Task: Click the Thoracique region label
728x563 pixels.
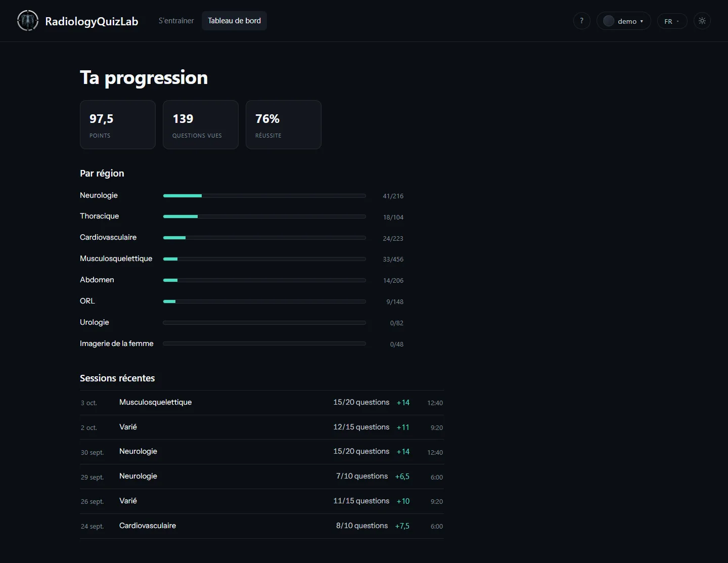Action: pos(100,216)
